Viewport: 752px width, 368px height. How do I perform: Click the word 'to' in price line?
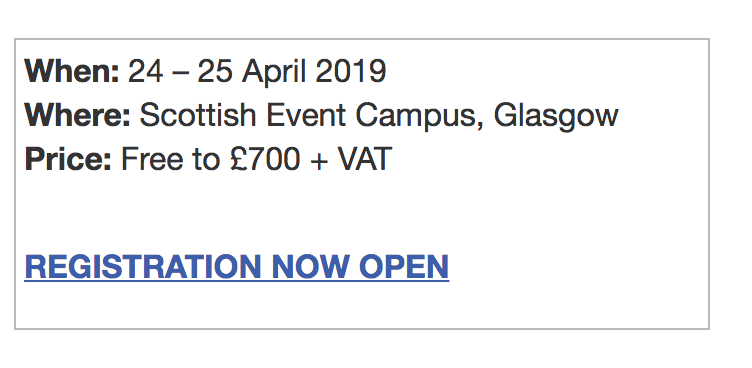[x=206, y=160]
